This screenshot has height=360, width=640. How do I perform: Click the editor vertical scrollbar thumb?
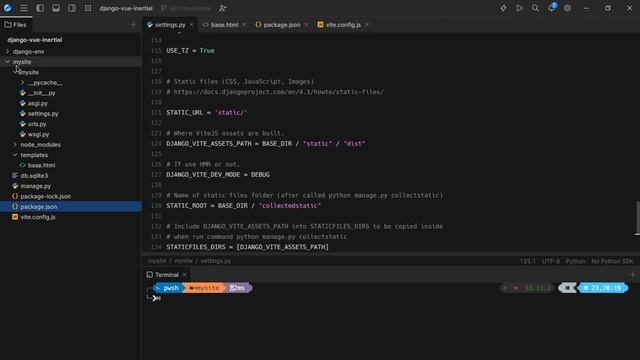pos(637,218)
